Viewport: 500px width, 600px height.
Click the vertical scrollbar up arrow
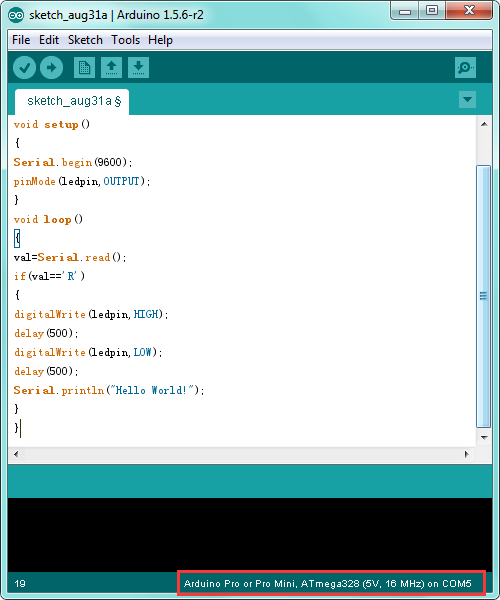coord(484,124)
